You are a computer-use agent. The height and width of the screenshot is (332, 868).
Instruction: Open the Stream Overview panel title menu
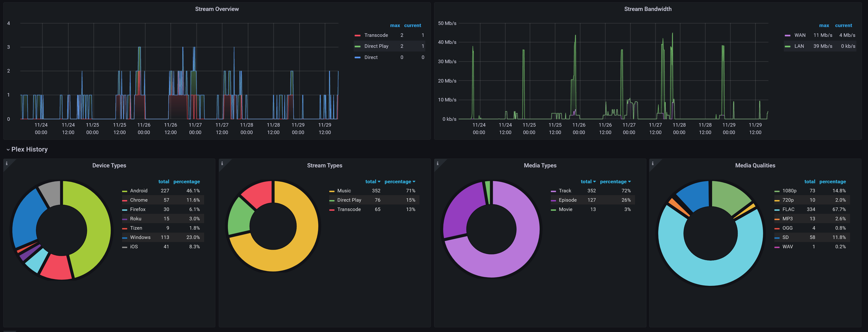(217, 9)
